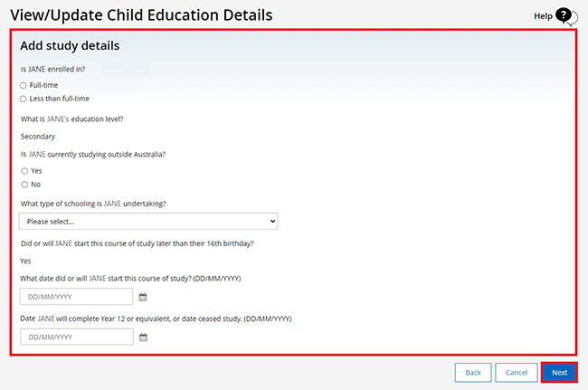
Task: Click the Help text link
Action: [543, 16]
